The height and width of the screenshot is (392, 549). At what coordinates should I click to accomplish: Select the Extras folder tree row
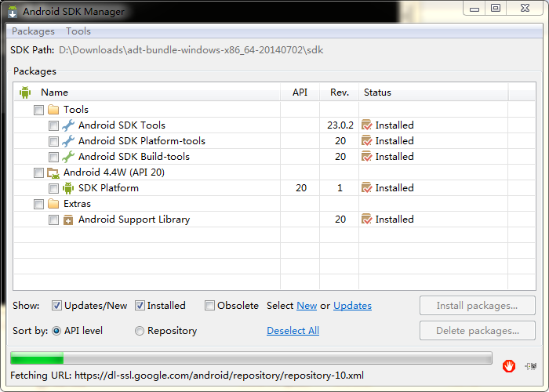274,204
